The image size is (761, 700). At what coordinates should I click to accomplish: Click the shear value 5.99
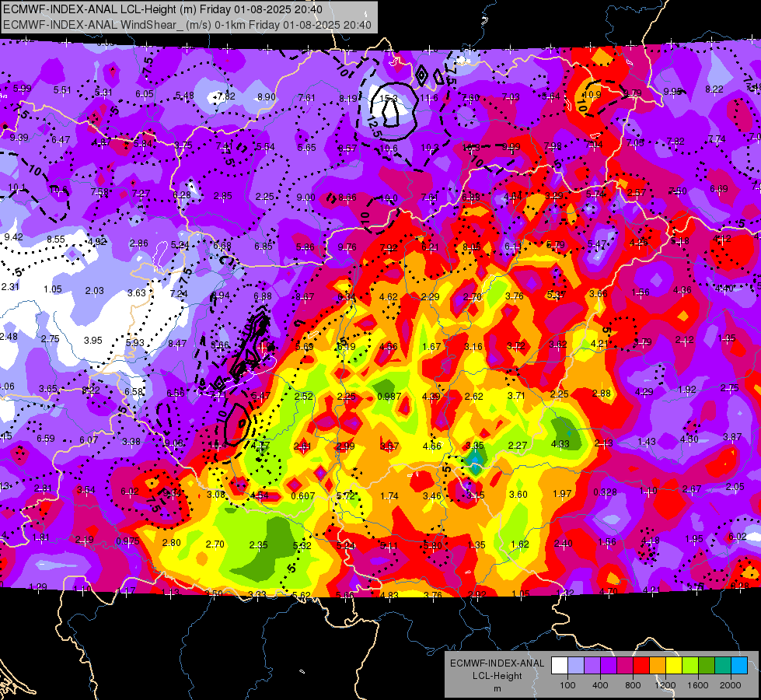pos(22,89)
